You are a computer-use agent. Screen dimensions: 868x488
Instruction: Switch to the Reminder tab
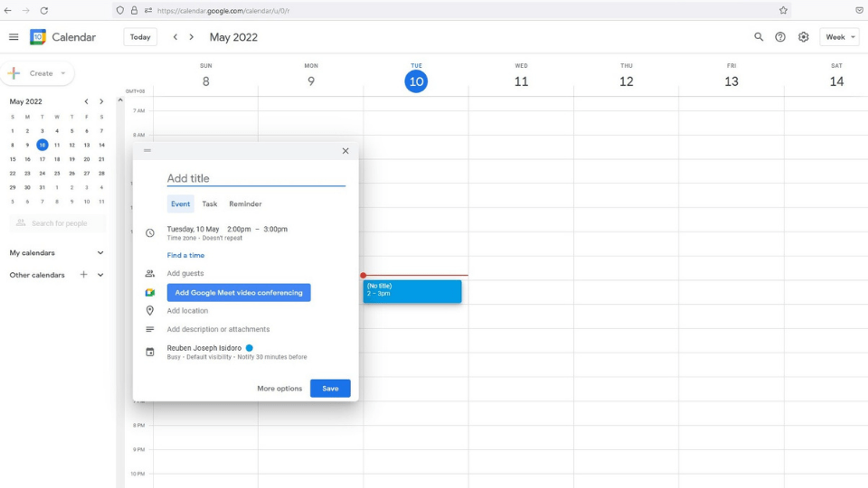pyautogui.click(x=245, y=204)
